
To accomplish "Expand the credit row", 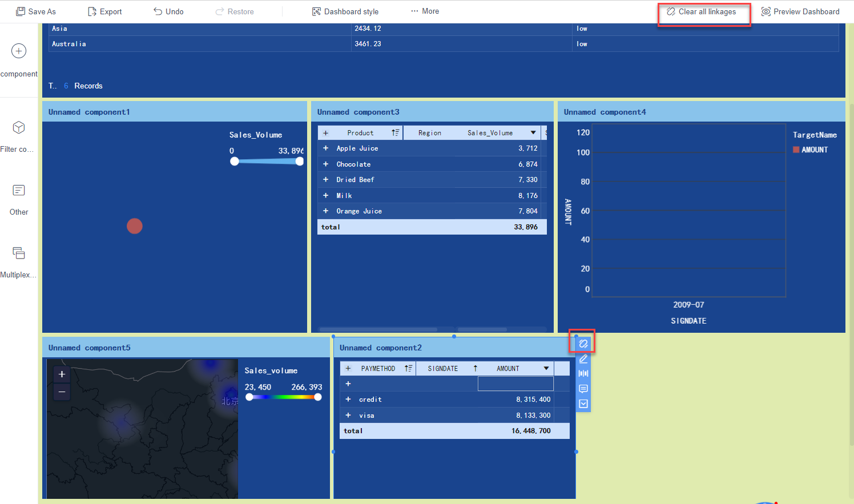I will 348,400.
